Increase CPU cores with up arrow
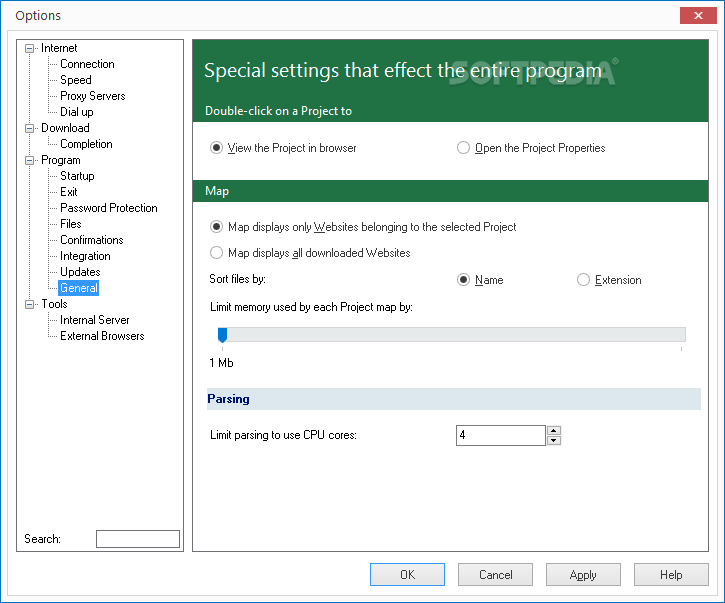 [554, 431]
